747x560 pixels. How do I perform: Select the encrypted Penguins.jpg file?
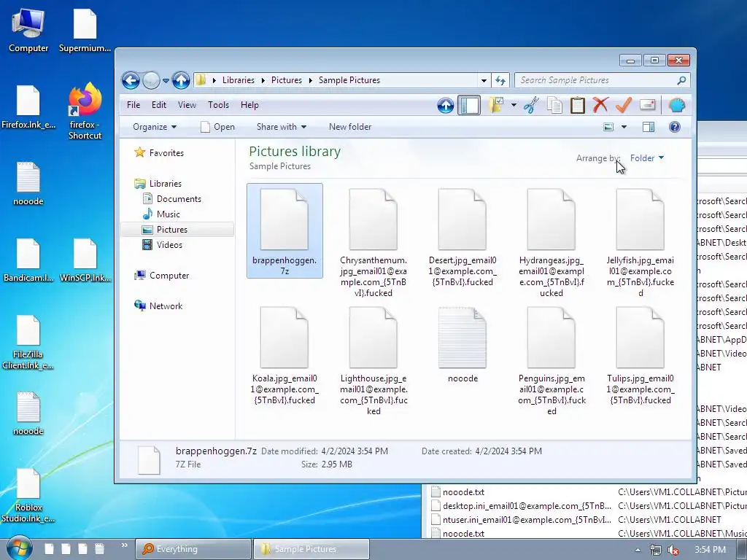point(551,360)
